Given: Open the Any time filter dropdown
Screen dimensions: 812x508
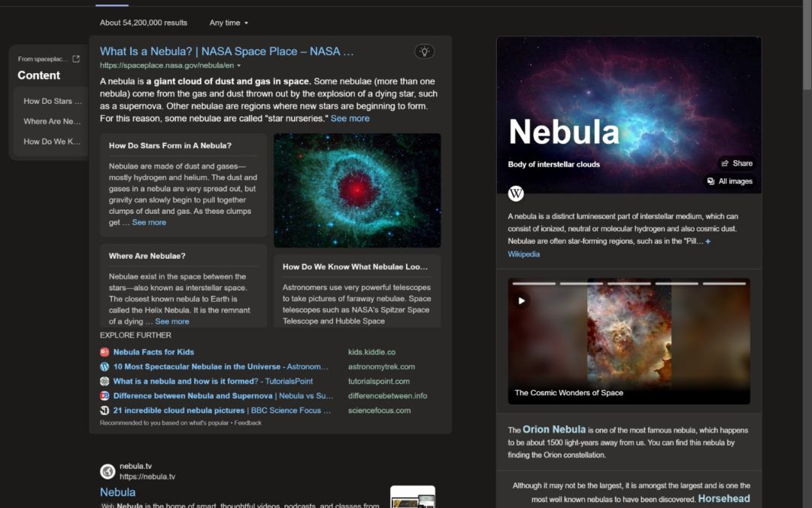Looking at the screenshot, I should (x=229, y=23).
